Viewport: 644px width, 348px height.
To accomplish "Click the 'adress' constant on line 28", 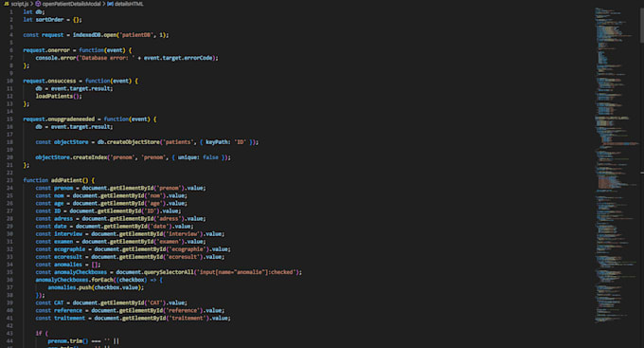I will 63,218.
